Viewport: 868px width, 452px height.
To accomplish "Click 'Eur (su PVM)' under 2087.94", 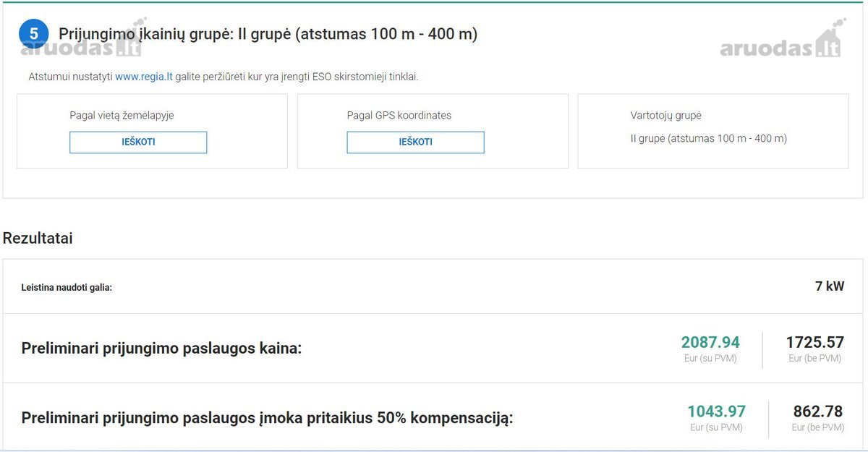I will pos(710,358).
